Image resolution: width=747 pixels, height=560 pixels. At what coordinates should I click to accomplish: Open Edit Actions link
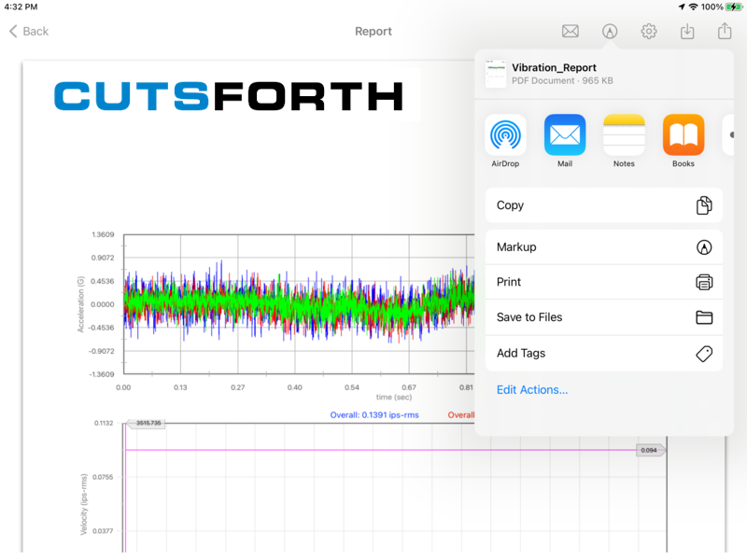(x=532, y=390)
